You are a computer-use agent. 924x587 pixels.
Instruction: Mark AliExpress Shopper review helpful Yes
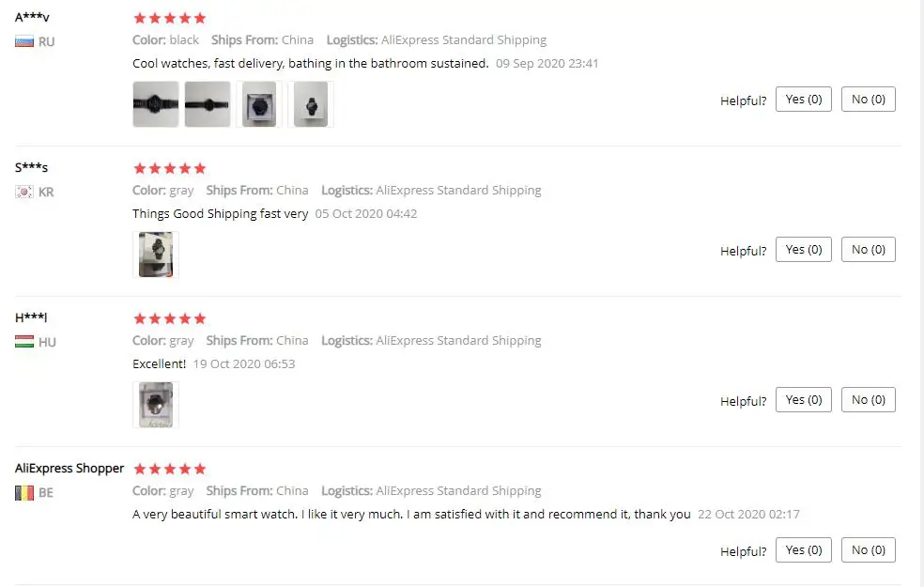pyautogui.click(x=803, y=550)
